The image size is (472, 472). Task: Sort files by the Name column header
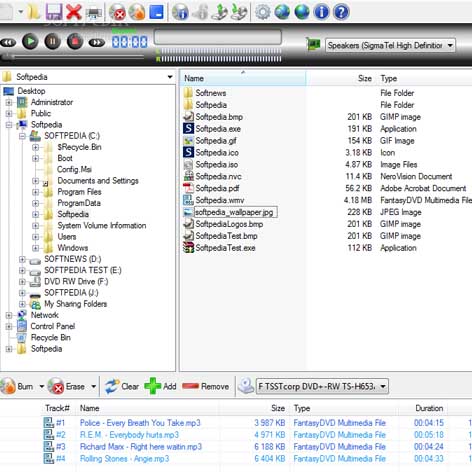pos(243,78)
